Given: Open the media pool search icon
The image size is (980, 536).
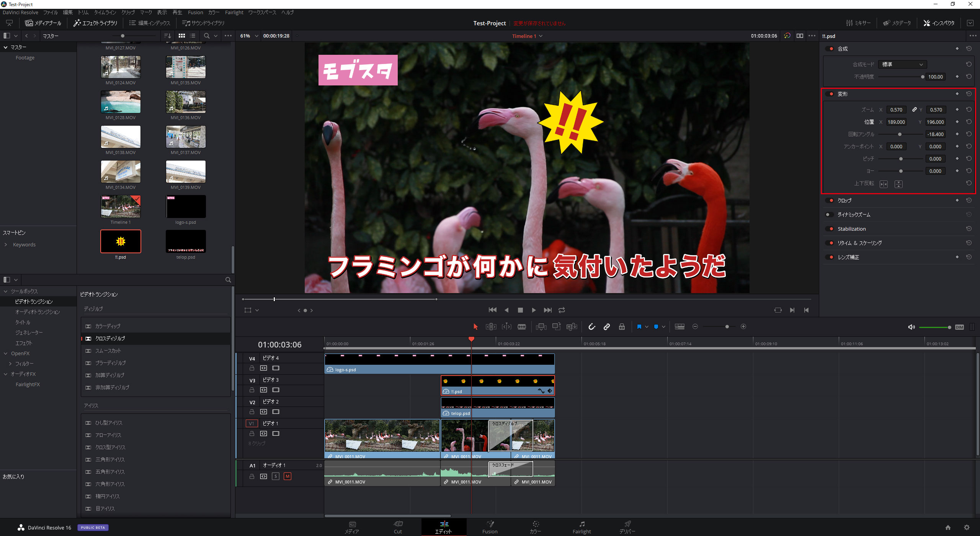Looking at the screenshot, I should [207, 36].
